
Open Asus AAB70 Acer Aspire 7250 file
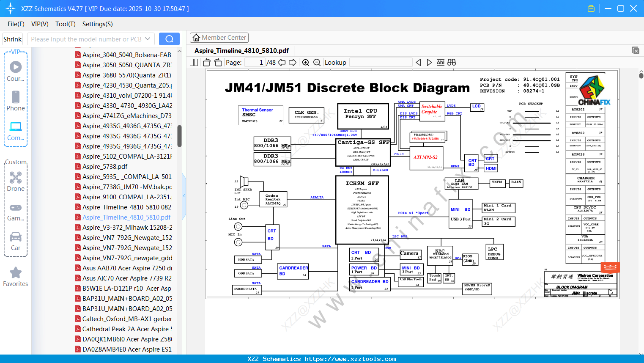pos(127,268)
